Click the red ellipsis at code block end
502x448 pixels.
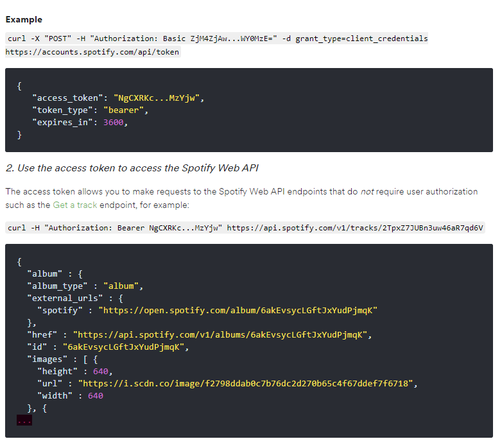tap(24, 420)
